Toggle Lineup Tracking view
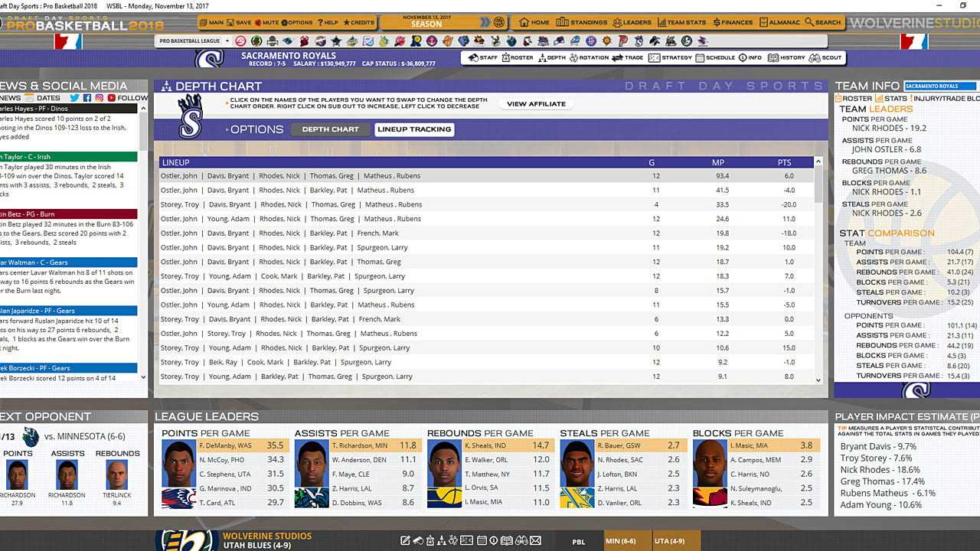Screen dimensions: 980x551 (x=414, y=129)
